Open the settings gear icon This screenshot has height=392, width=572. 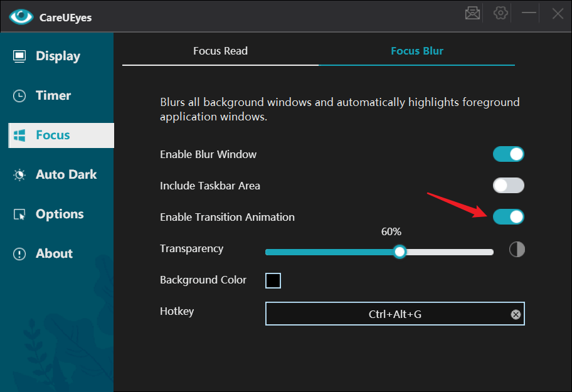[x=500, y=13]
